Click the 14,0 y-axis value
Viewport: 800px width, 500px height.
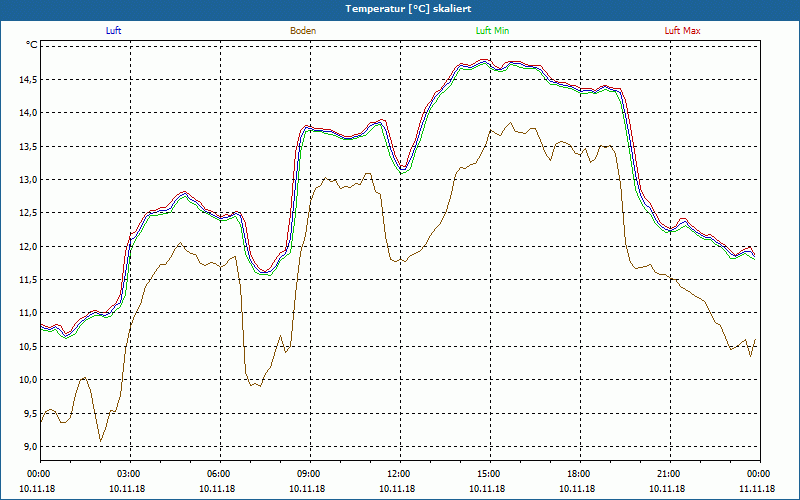(29, 113)
